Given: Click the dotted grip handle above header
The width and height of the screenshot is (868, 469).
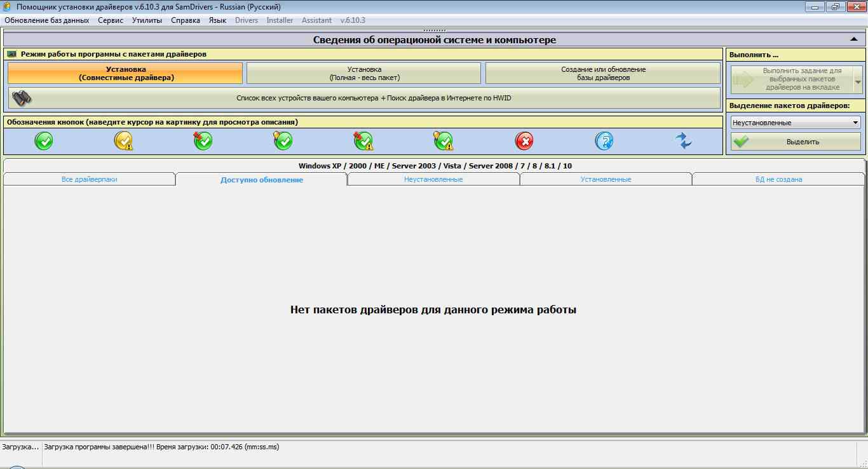Looking at the screenshot, I should [x=434, y=30].
